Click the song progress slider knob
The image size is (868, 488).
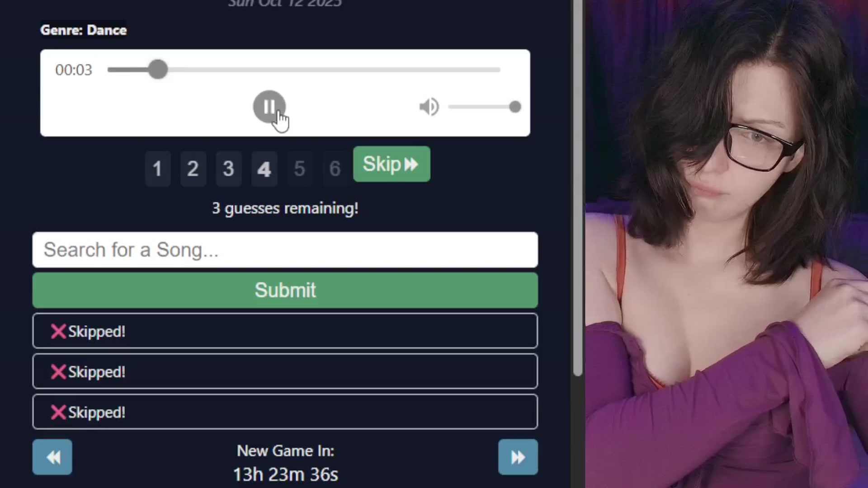coord(158,70)
